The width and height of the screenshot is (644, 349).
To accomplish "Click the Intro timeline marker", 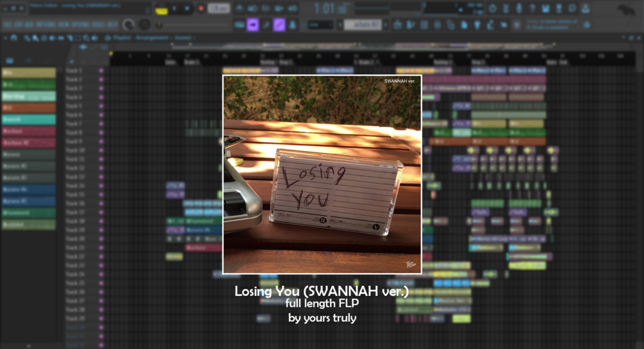I will click(x=170, y=62).
